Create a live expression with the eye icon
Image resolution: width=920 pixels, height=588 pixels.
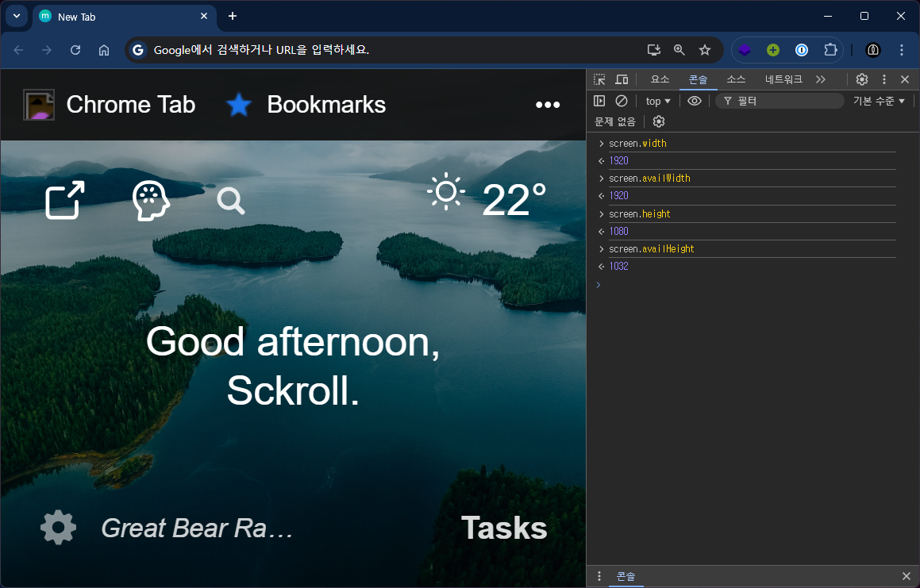[696, 101]
